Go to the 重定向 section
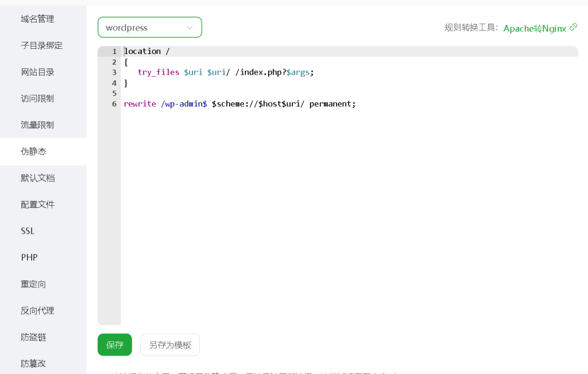This screenshot has height=374, width=588. (33, 284)
